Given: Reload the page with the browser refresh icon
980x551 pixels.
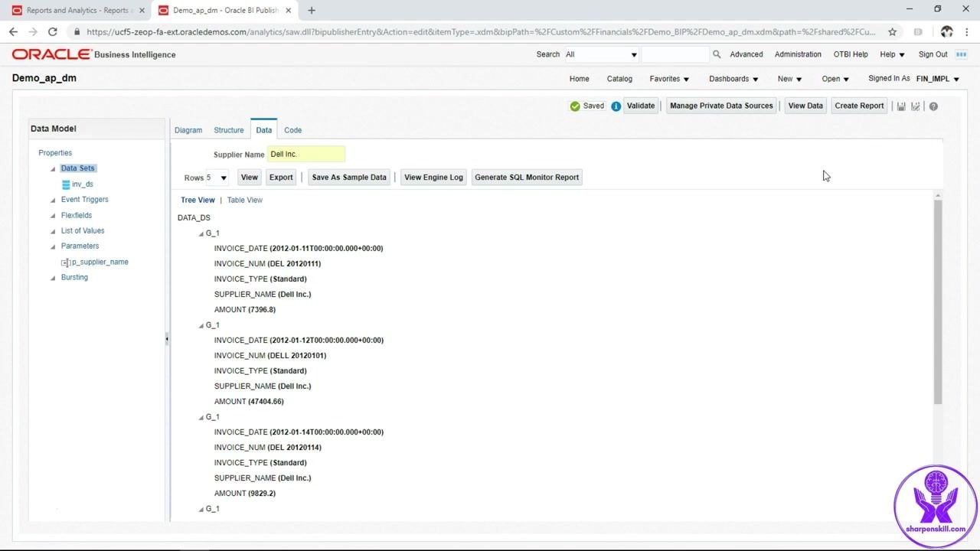Looking at the screenshot, I should tap(52, 31).
